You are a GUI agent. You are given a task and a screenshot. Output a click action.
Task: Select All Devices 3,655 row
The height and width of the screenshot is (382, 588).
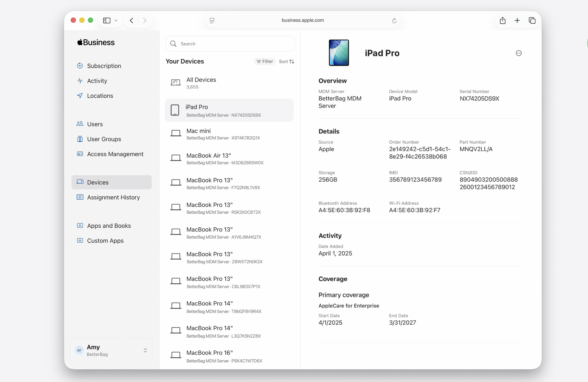[229, 83]
